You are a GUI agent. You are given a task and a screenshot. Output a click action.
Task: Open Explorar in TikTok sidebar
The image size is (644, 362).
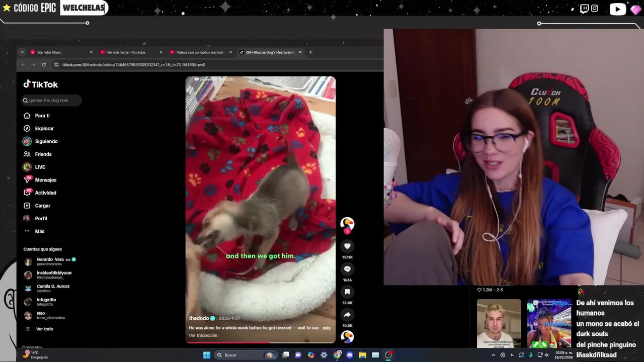click(x=38, y=128)
